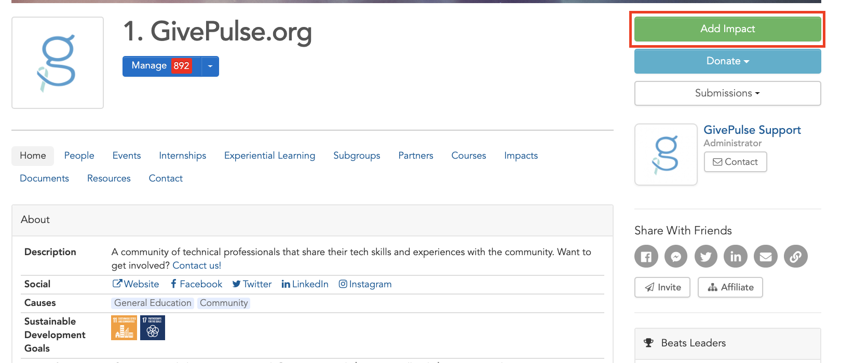Click the Beats Leaders trophy icon
This screenshot has width=868, height=363.
[x=649, y=343]
